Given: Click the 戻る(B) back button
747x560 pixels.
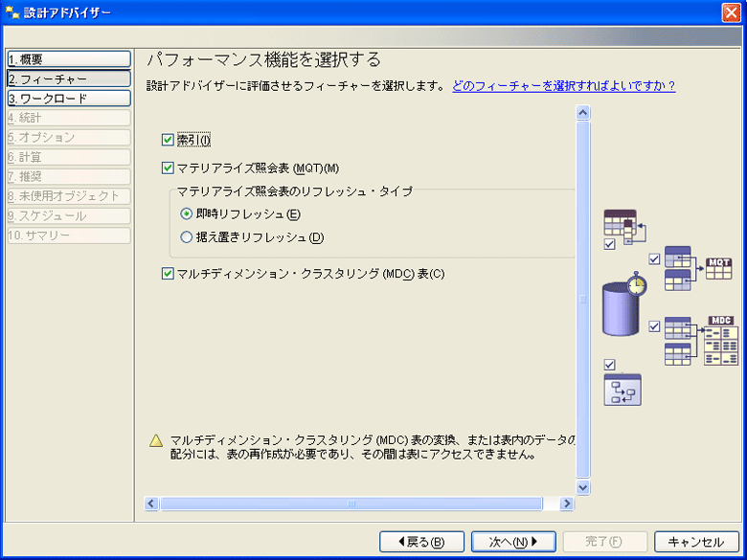Looking at the screenshot, I should point(421,542).
